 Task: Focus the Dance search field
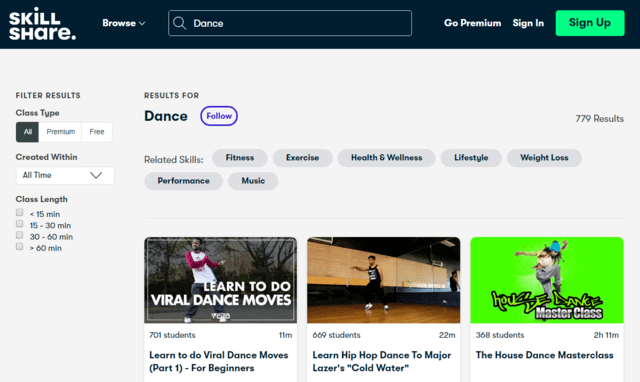(x=290, y=23)
